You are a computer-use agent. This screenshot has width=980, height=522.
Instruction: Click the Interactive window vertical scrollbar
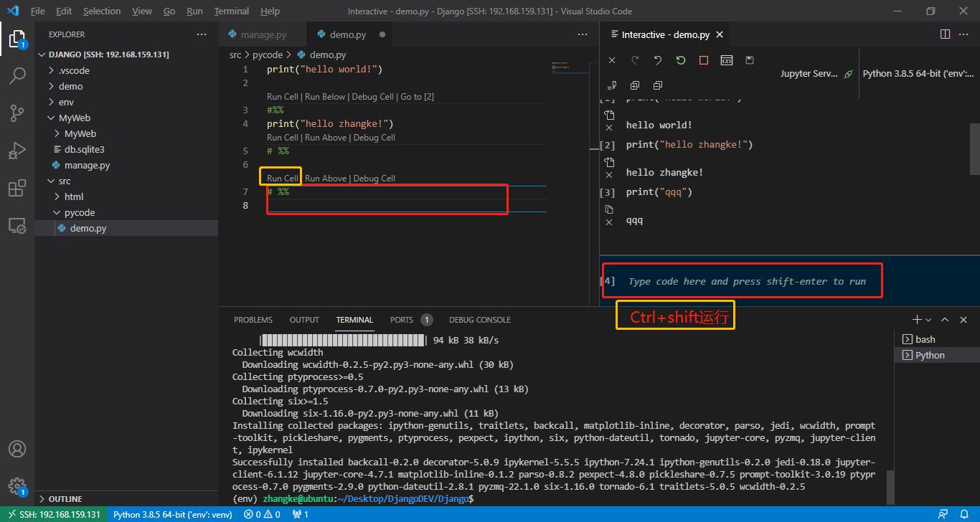click(x=975, y=148)
